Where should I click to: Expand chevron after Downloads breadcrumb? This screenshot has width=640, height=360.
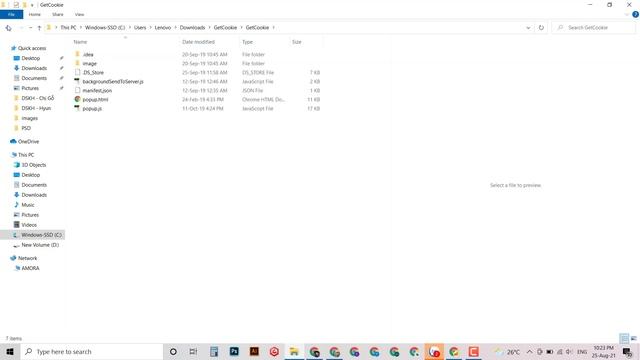click(209, 27)
